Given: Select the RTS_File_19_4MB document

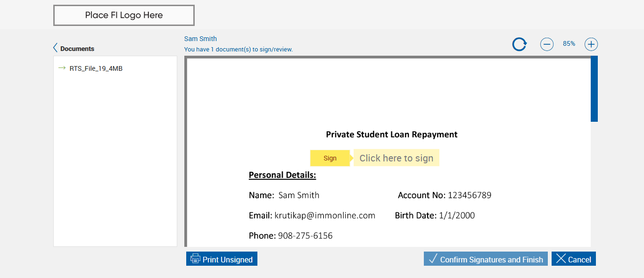Looking at the screenshot, I should pos(96,68).
